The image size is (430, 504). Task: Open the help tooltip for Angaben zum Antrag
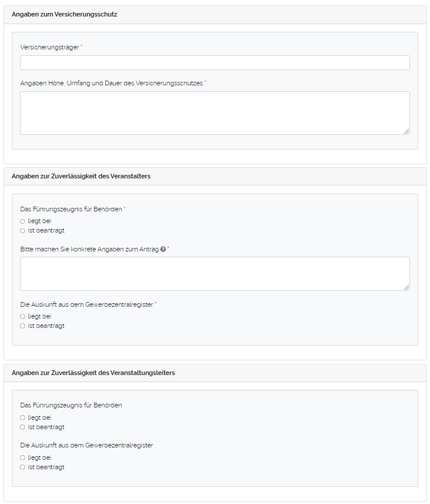point(163,249)
